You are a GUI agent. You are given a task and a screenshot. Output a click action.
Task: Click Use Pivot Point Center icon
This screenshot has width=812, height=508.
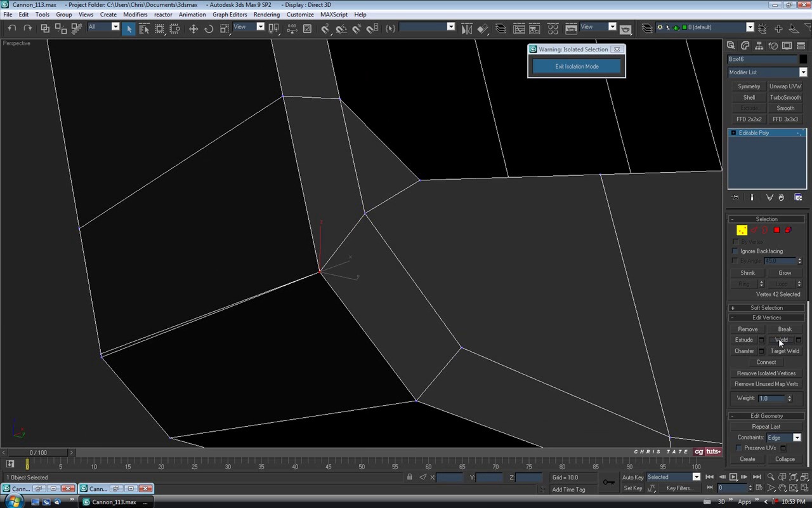coord(274,29)
